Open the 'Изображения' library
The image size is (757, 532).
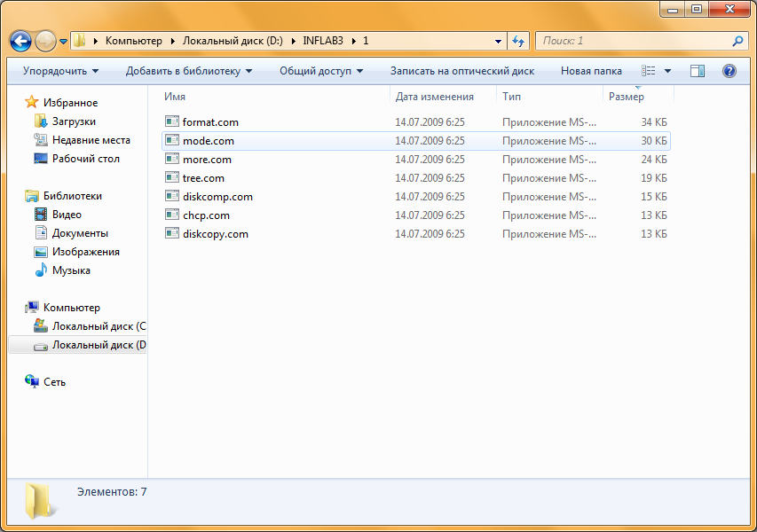point(86,252)
